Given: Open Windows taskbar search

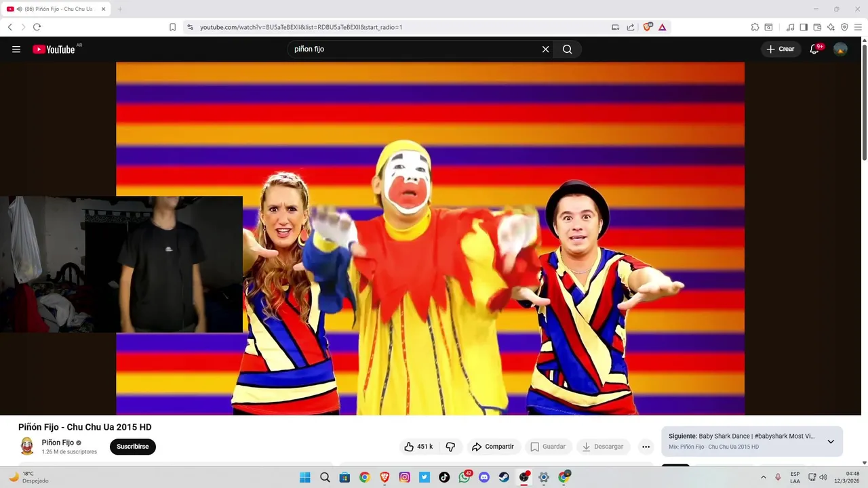Looking at the screenshot, I should pos(325,477).
